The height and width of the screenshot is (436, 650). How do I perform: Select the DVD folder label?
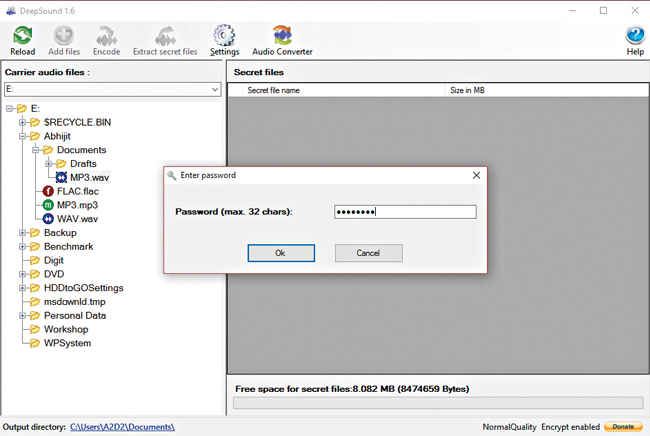tap(54, 274)
